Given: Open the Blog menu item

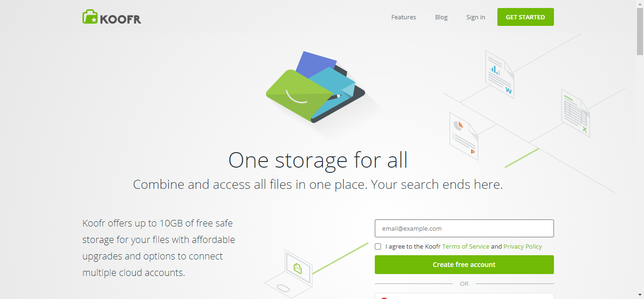Looking at the screenshot, I should 441,17.
